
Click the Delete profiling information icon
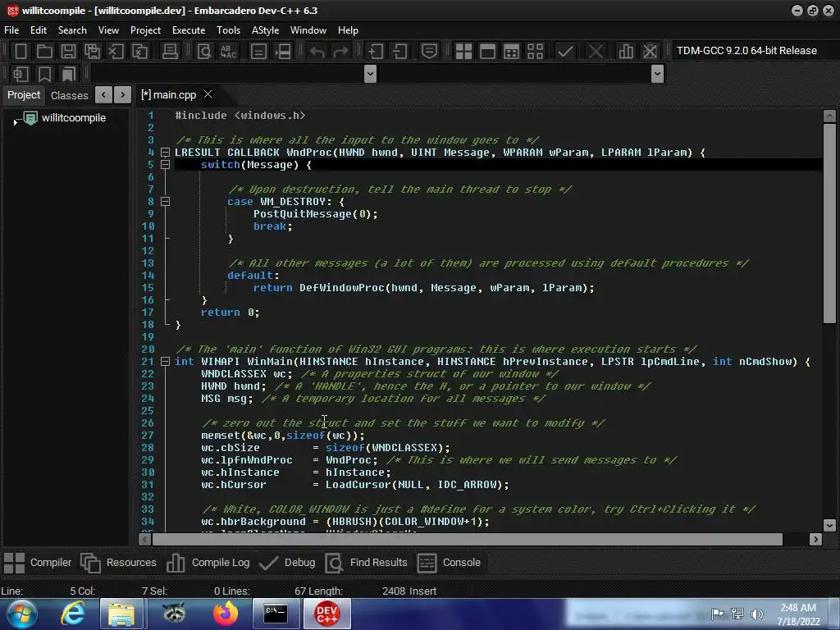tap(650, 51)
